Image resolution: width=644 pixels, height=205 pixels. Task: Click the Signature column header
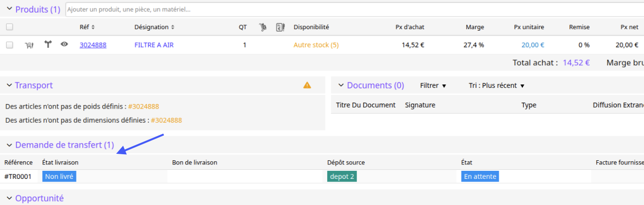pos(420,105)
